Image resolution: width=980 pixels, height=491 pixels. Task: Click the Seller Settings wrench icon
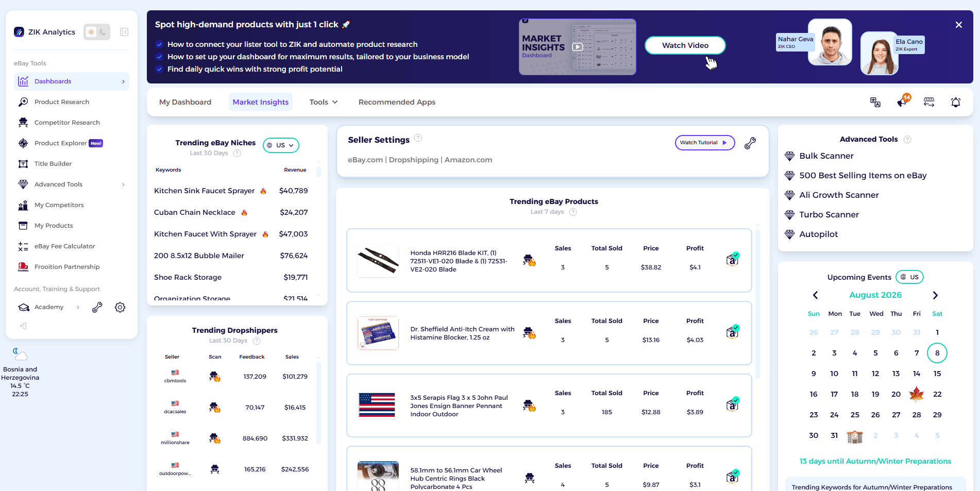(750, 143)
